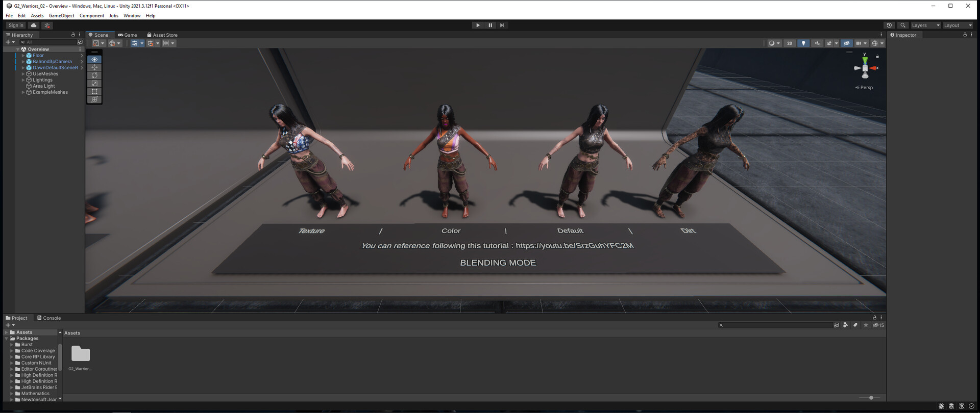Screen dimensions: 980x413
Task: Open Scene view three-dot options menu
Action: (881, 35)
